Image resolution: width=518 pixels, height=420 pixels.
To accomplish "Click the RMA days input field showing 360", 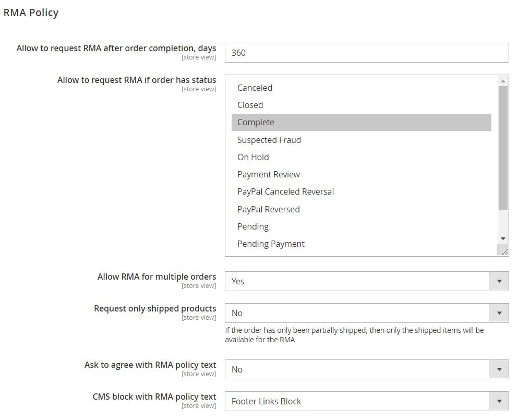I will tap(367, 53).
